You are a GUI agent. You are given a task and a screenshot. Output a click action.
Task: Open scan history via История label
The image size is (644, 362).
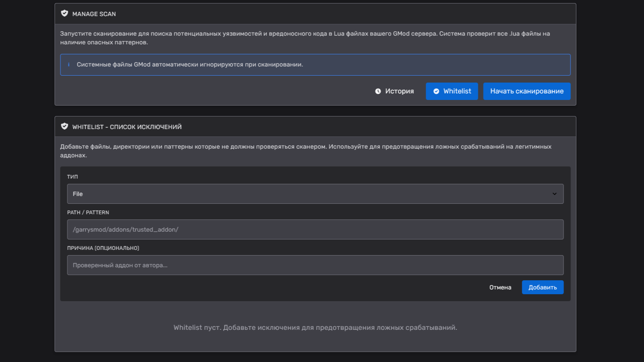point(399,91)
